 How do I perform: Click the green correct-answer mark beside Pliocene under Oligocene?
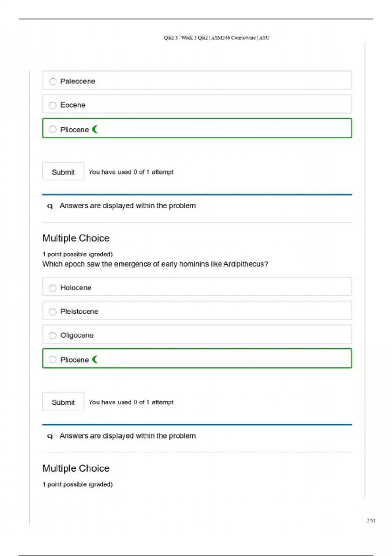[95, 360]
